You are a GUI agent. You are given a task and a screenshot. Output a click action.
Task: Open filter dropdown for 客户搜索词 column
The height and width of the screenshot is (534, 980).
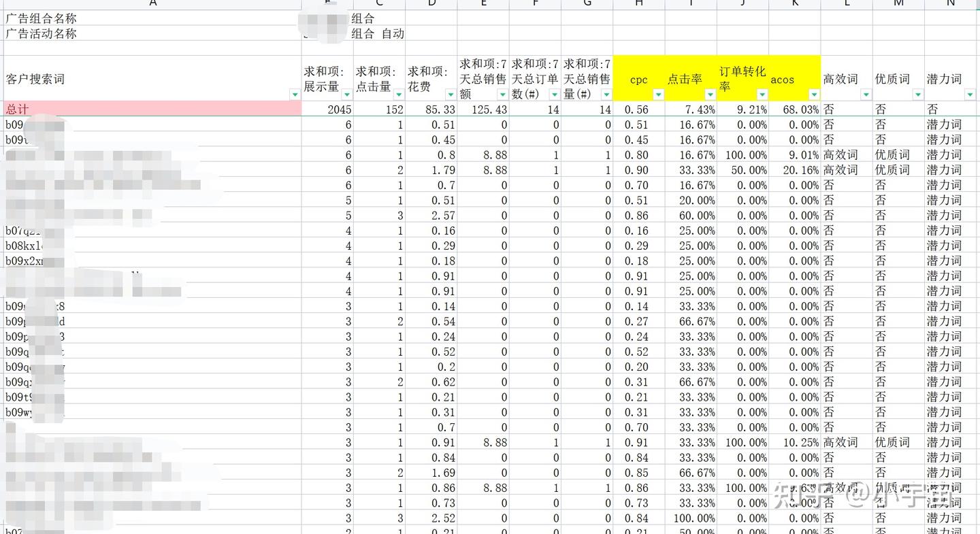(295, 95)
